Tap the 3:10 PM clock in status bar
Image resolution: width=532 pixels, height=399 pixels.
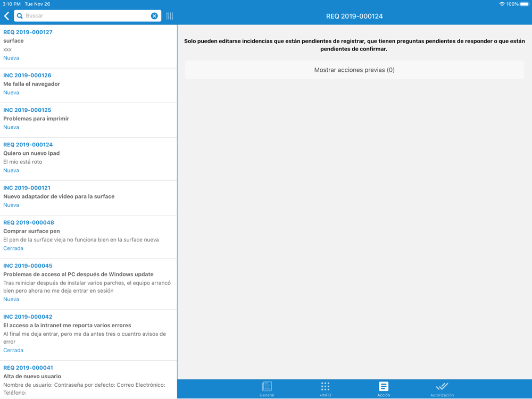click(12, 4)
